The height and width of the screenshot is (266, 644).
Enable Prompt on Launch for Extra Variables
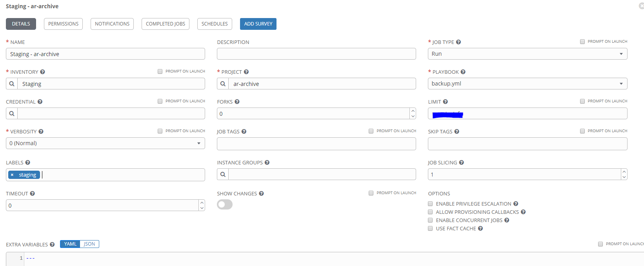[x=600, y=244]
